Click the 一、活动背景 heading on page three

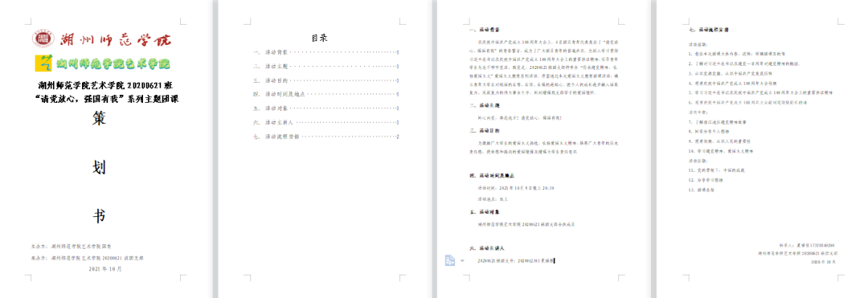click(x=485, y=29)
